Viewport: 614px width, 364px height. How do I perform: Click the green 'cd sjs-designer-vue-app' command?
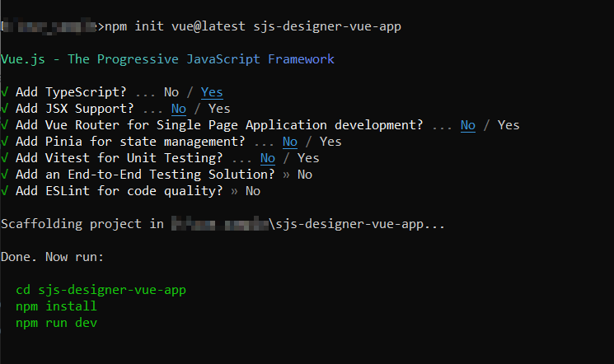(x=101, y=290)
